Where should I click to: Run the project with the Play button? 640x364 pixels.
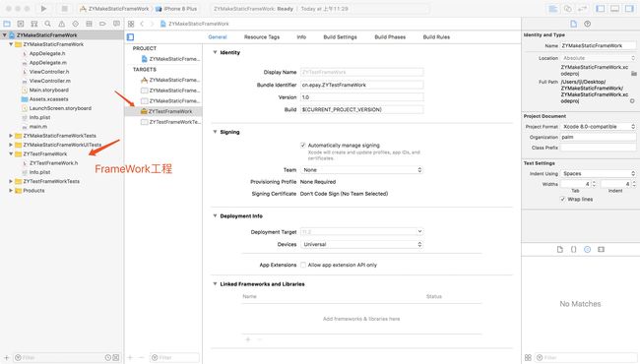point(43,9)
